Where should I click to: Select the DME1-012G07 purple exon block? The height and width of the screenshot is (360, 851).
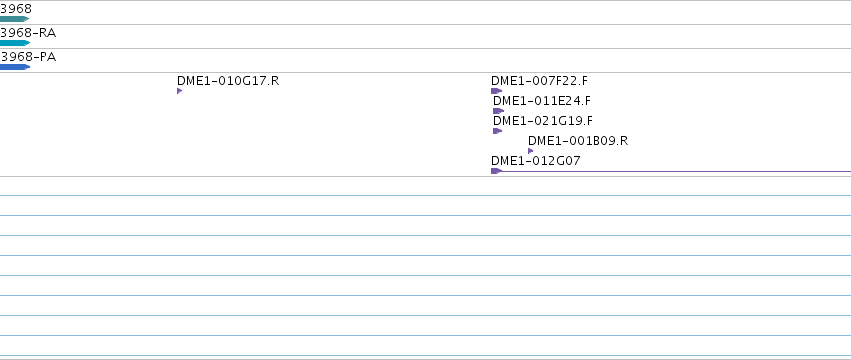point(497,171)
